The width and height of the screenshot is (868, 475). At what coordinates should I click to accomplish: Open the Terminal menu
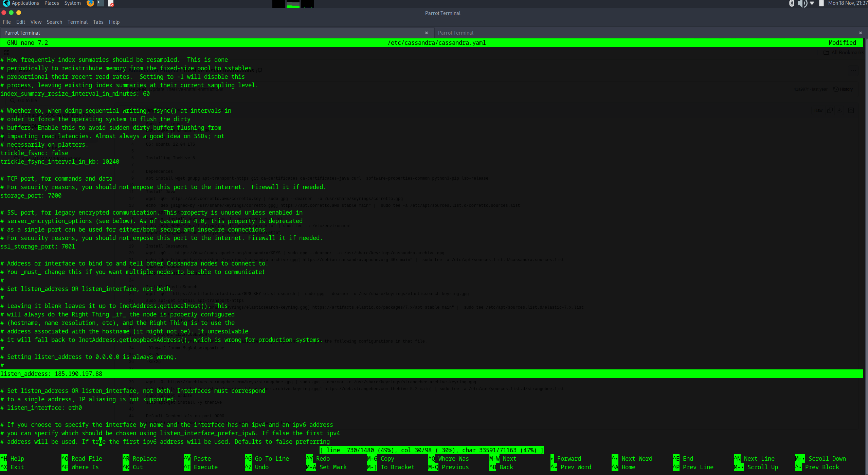[77, 22]
